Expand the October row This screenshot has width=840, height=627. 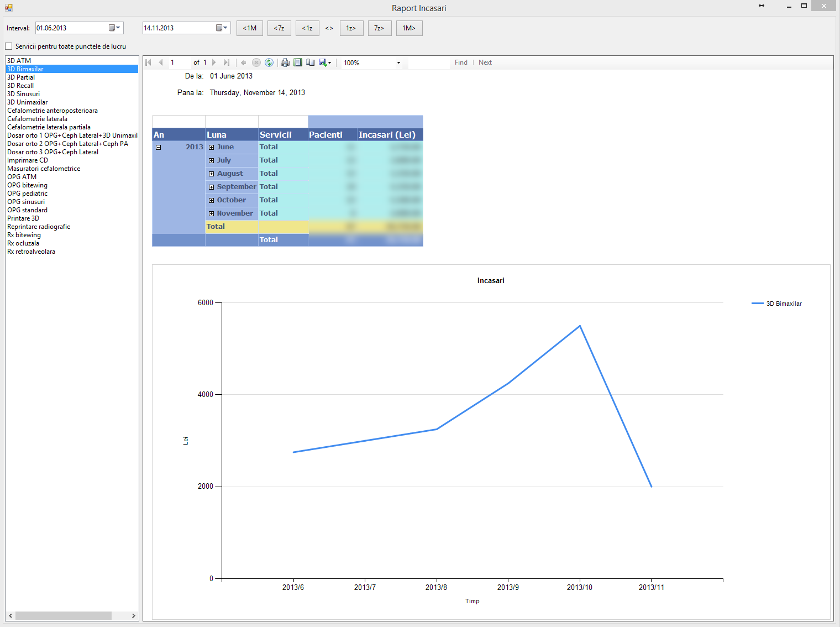[x=211, y=200]
